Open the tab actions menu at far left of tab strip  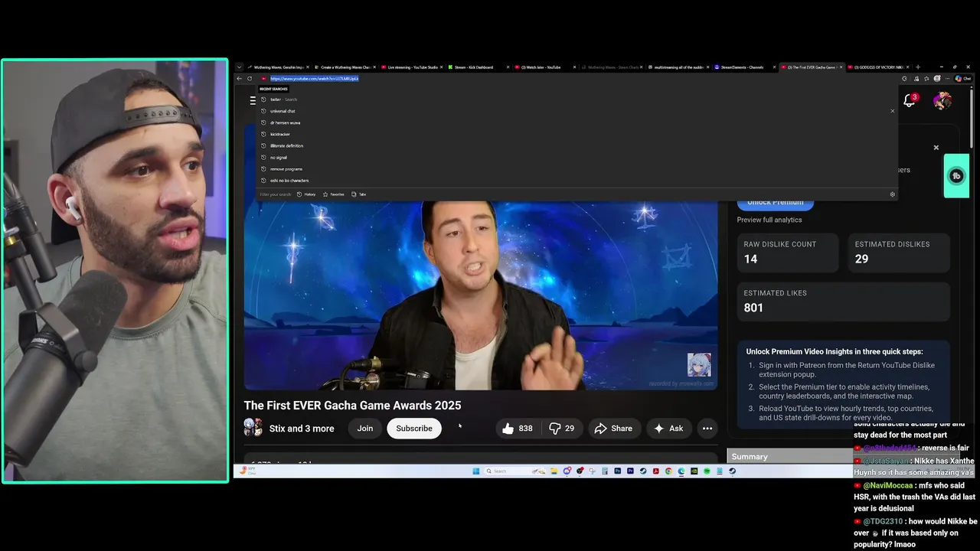(x=239, y=67)
